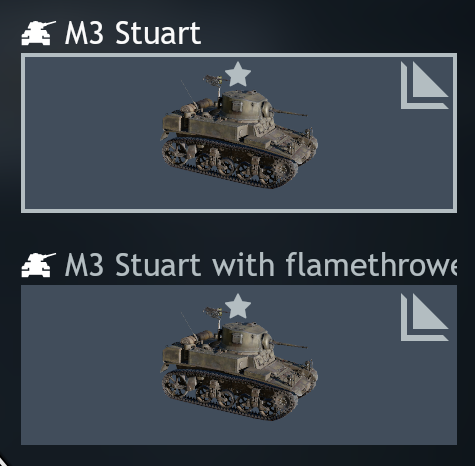Screen dimensions: 475x466
Task: Click the layered triangle icon on flamethrower Stuart card
Action: [425, 317]
